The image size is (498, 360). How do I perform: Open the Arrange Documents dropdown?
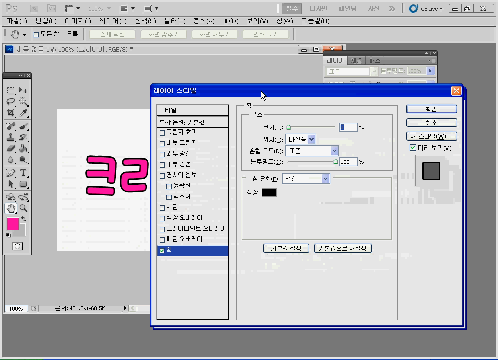click(128, 8)
